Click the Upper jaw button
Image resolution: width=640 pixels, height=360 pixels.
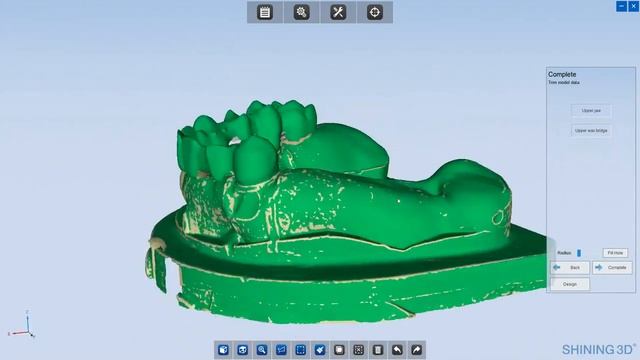[591, 111]
